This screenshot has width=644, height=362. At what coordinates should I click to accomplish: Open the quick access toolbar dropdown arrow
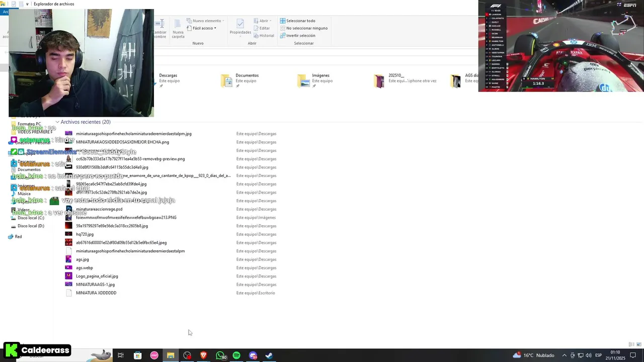click(27, 4)
